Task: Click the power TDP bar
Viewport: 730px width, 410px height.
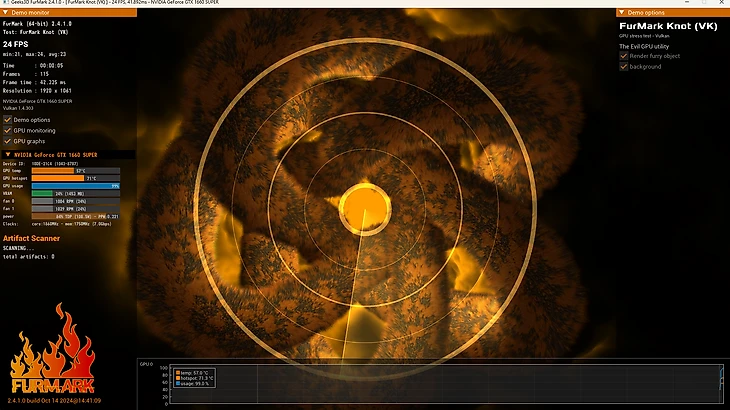Action: point(75,216)
